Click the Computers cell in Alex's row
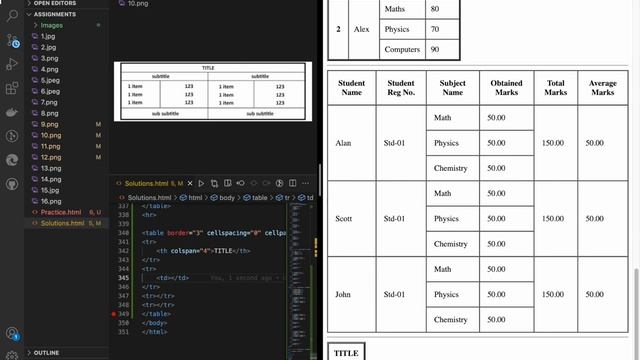Viewport: 640px width, 360px height. pos(402,49)
